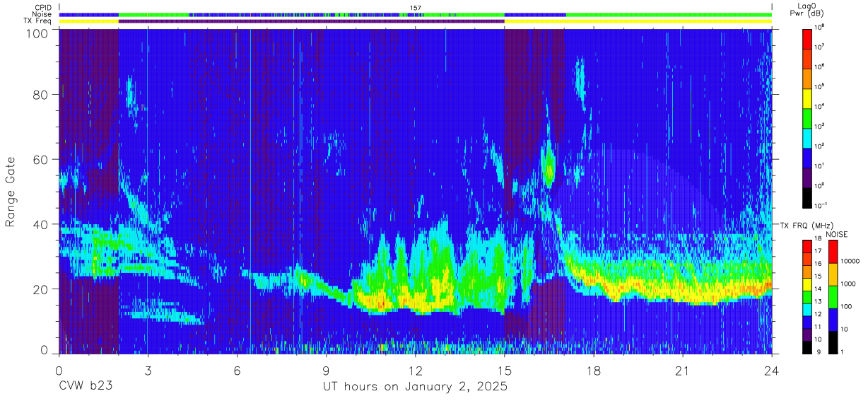Click the 10^-1 label on power colorbar
The width and height of the screenshot is (868, 401).
coord(821,204)
